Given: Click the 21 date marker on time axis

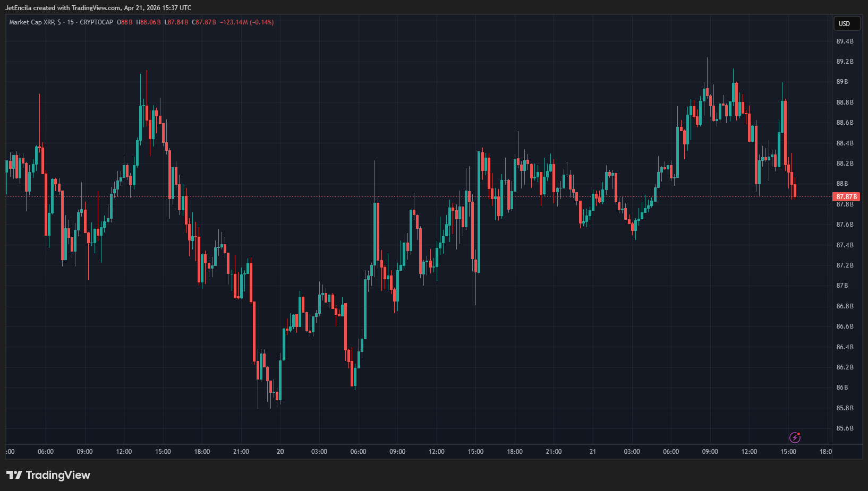Looking at the screenshot, I should tap(592, 452).
